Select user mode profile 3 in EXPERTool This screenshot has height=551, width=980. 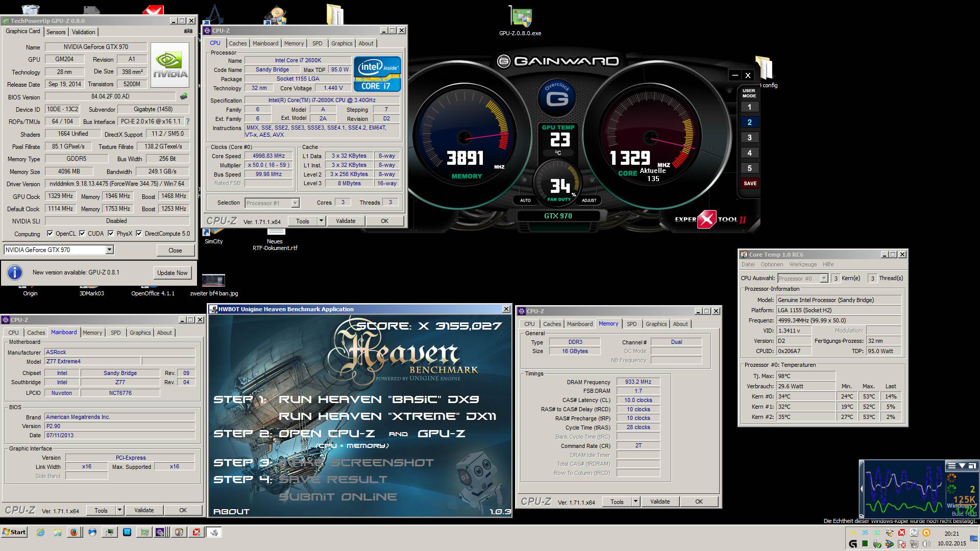749,138
